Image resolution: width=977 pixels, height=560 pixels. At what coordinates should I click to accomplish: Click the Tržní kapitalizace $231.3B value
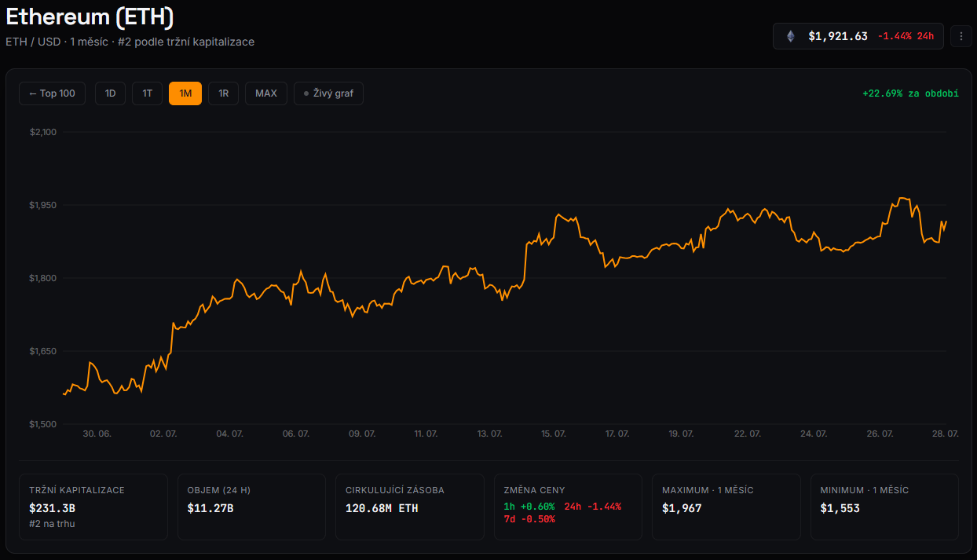[51, 508]
